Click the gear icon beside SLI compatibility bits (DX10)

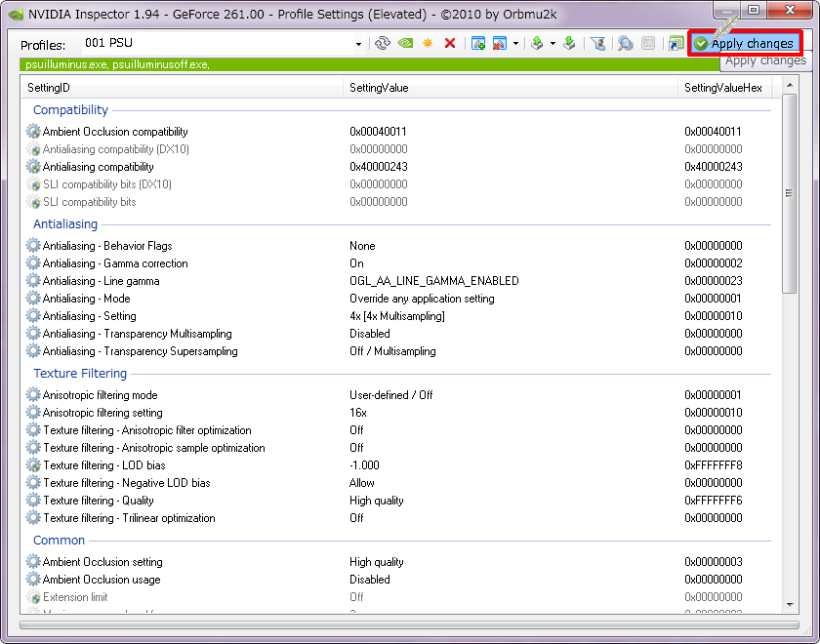33,184
